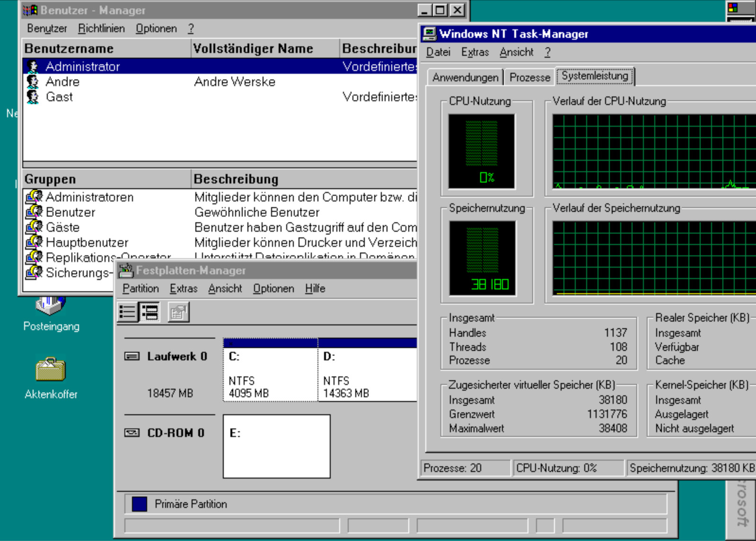The height and width of the screenshot is (541, 756).
Task: Select the C: NTFS 4095 MB partition
Action: 271,370
